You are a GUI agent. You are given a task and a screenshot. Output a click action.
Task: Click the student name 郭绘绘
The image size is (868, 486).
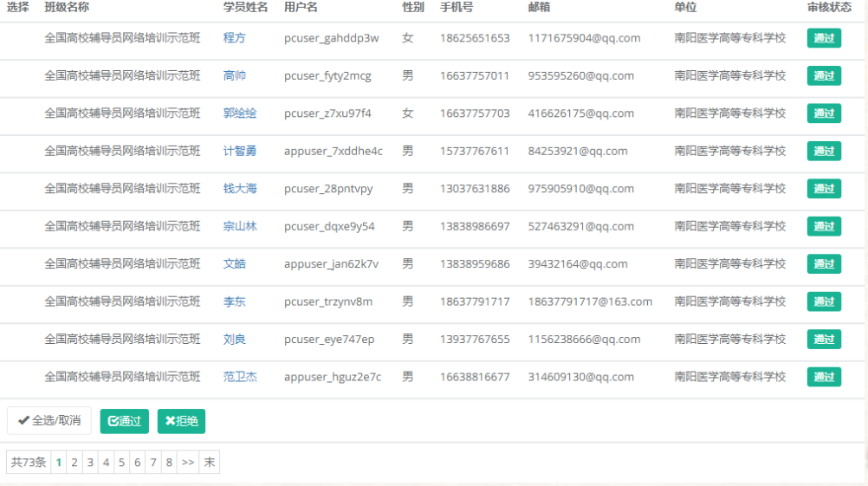tap(240, 113)
